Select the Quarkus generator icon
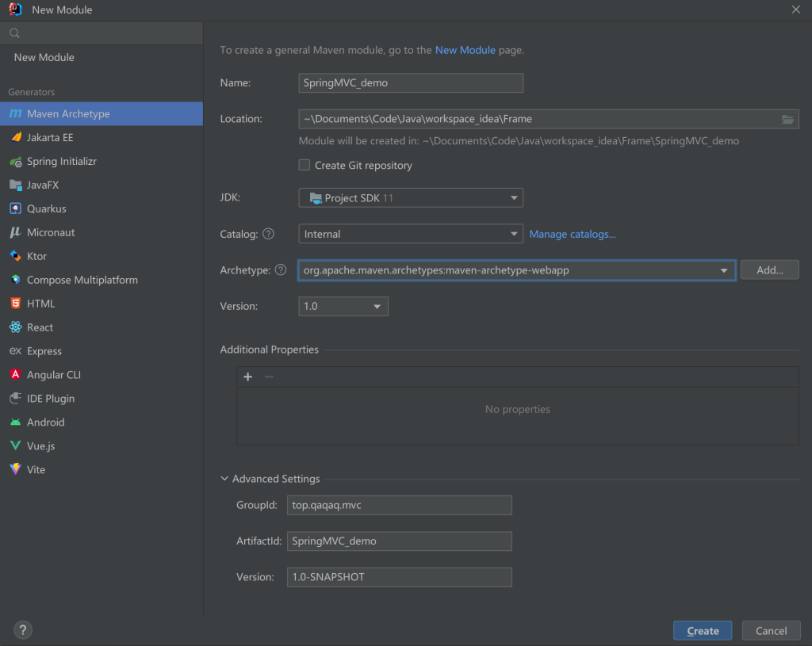812x646 pixels. [15, 208]
